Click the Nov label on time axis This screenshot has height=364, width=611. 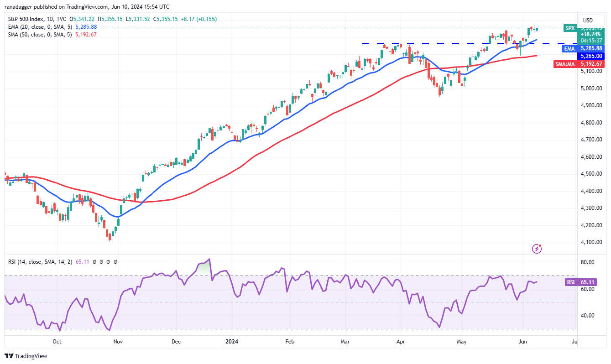click(118, 341)
